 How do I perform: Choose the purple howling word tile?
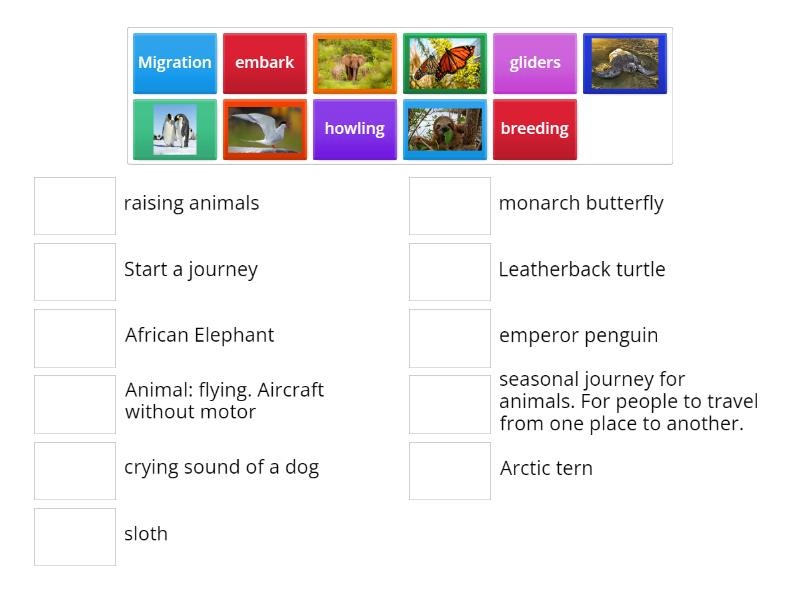click(x=355, y=129)
